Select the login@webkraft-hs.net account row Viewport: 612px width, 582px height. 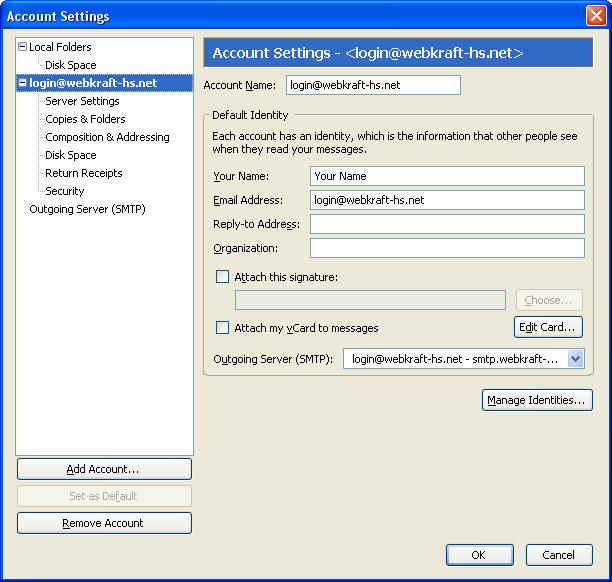105,83
